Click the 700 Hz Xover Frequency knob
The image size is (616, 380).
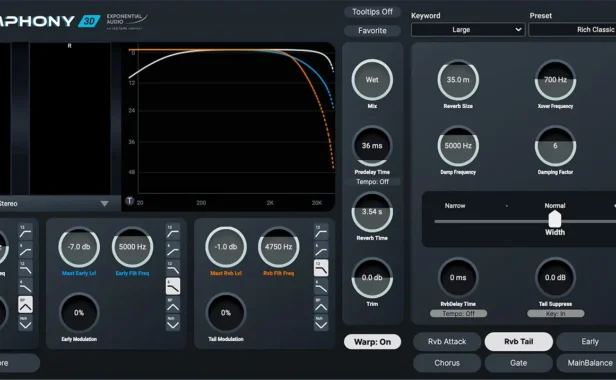coord(556,80)
